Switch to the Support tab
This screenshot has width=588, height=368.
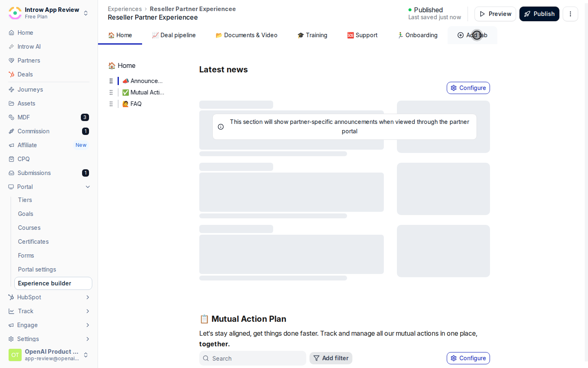point(363,35)
